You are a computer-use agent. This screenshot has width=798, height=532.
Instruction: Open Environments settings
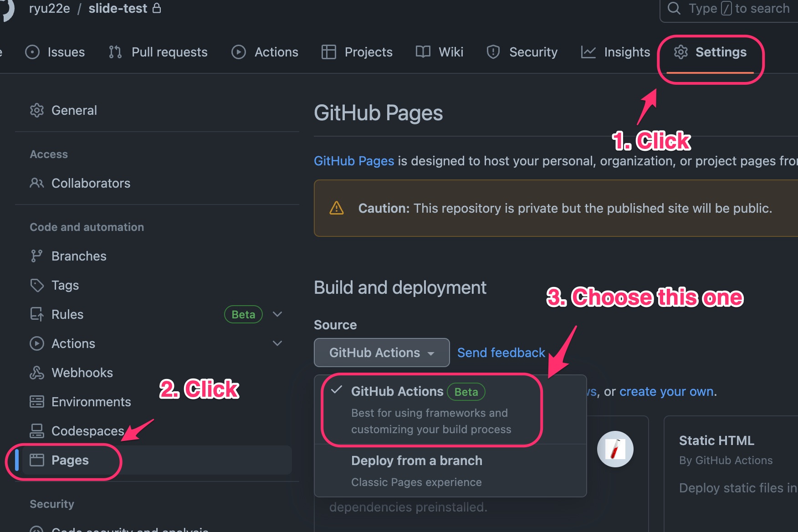[x=157, y=402]
